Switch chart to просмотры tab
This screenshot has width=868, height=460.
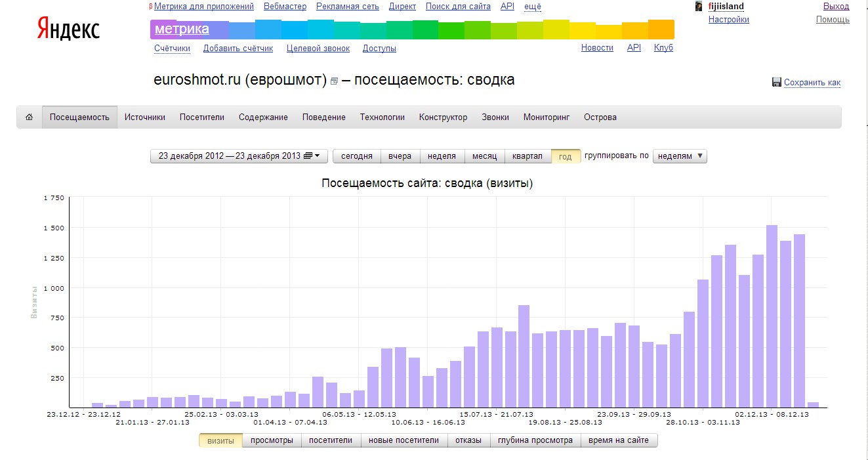pos(272,440)
